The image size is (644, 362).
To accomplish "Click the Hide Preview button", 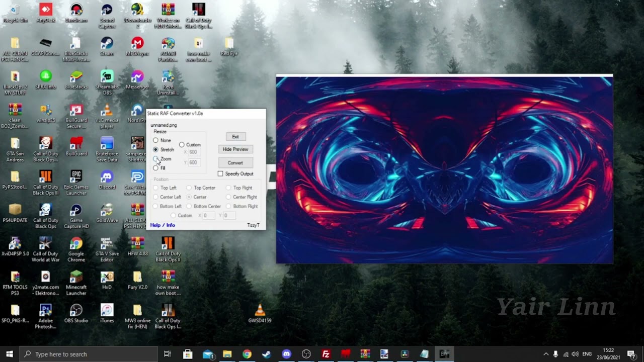I will click(x=235, y=149).
